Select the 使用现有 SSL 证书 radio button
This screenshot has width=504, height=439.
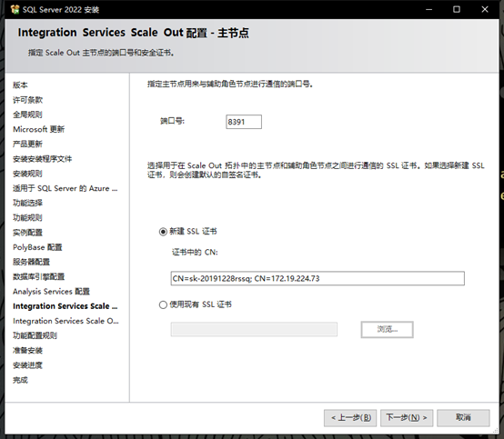point(163,304)
